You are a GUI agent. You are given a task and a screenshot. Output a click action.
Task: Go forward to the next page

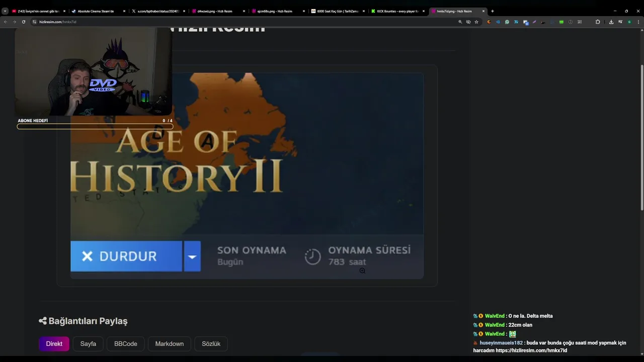tap(14, 22)
